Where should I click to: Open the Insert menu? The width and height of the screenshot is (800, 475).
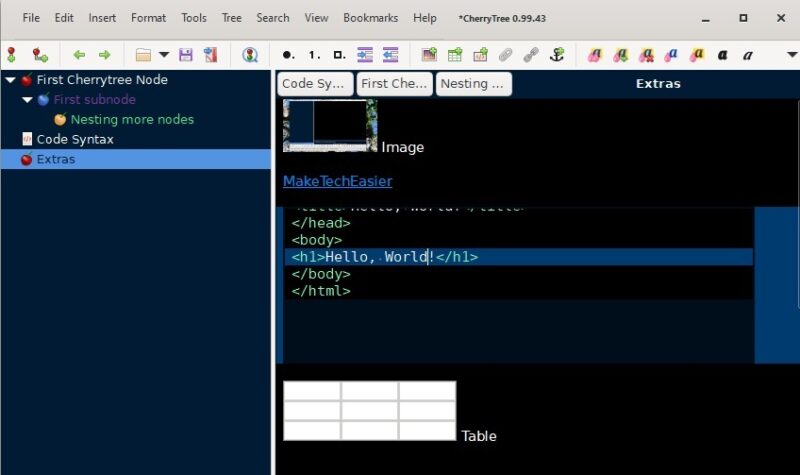[x=102, y=18]
